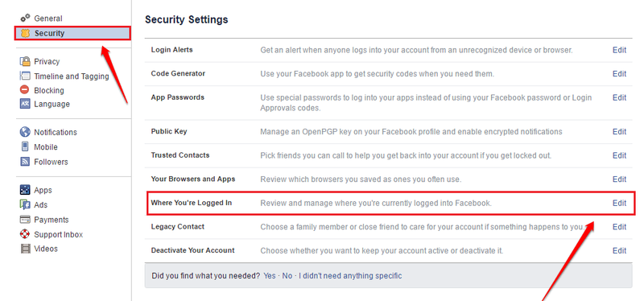
Task: Click the Privacy padlock icon
Action: click(x=26, y=62)
